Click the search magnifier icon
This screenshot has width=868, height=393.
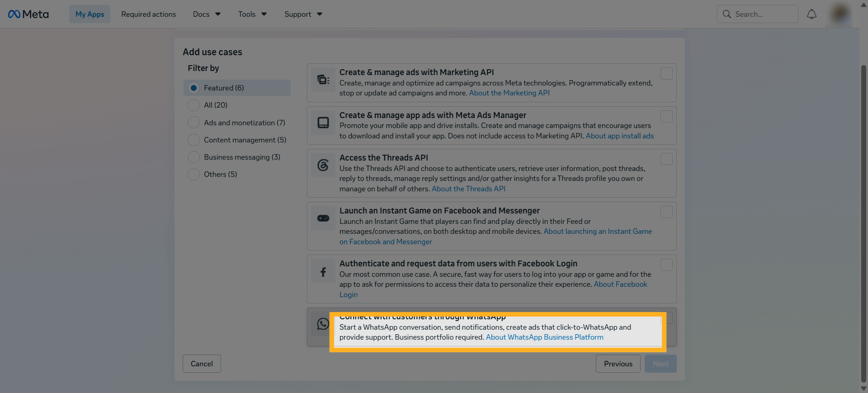click(x=726, y=14)
